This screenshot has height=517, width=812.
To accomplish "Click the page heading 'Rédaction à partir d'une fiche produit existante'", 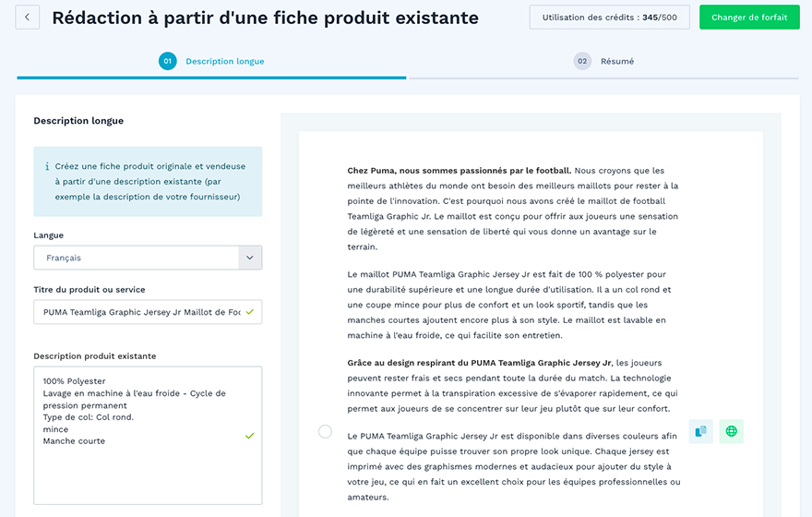I will pyautogui.click(x=265, y=18).
